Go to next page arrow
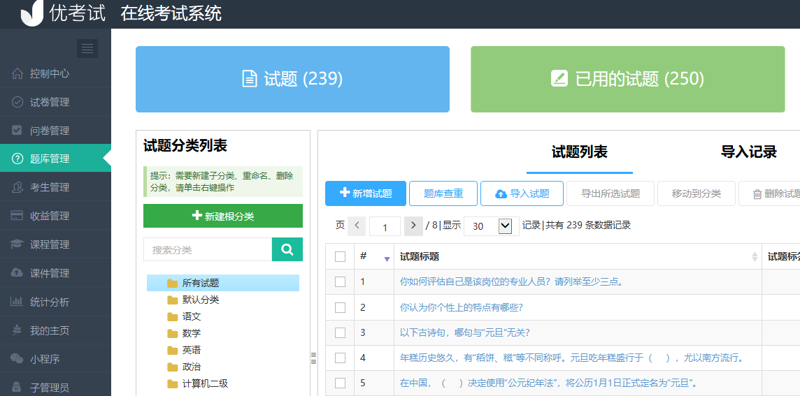800x396 pixels. (x=413, y=226)
